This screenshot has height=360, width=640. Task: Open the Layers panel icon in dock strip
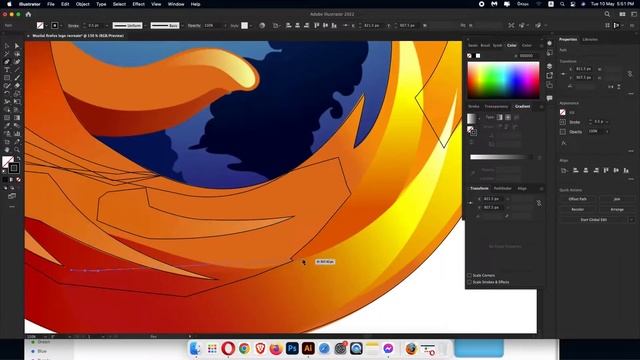[x=550, y=66]
